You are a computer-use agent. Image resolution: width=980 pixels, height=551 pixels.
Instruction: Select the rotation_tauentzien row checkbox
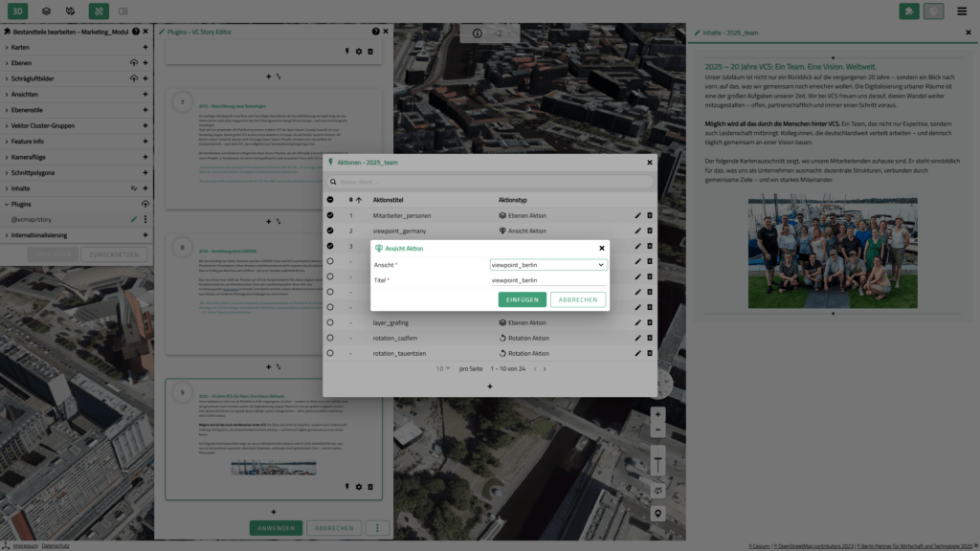[x=330, y=354]
